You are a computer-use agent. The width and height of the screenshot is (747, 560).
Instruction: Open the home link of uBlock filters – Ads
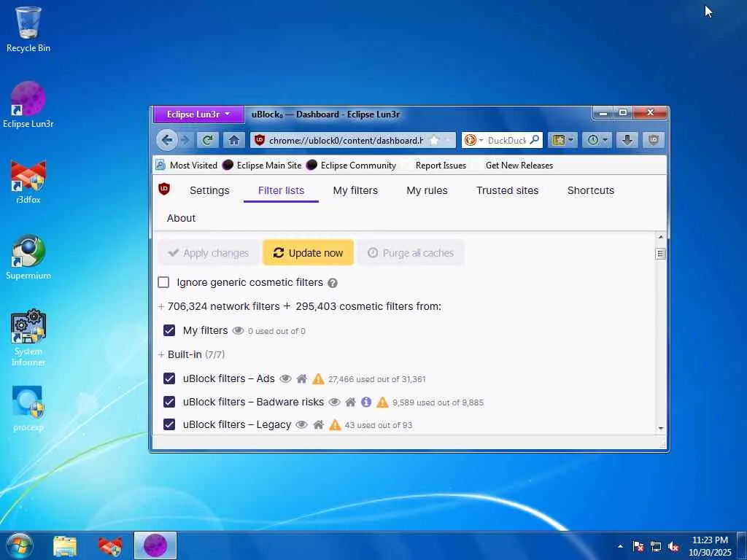(x=301, y=379)
